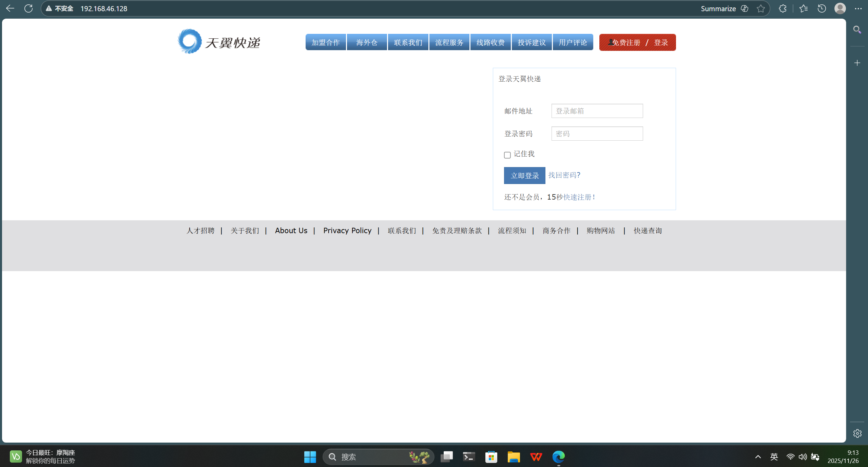Open a new browser tab

coord(857,63)
